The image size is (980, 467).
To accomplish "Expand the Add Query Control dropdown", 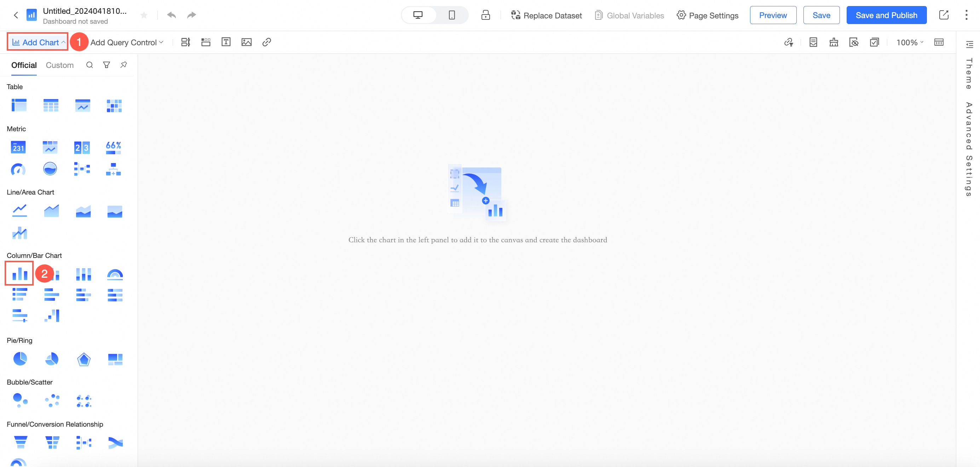I will 127,42.
